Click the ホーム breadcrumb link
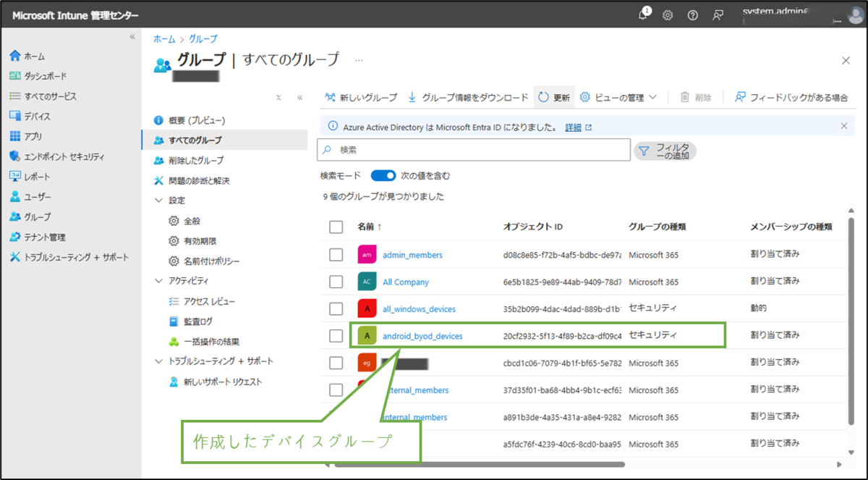 tap(163, 39)
